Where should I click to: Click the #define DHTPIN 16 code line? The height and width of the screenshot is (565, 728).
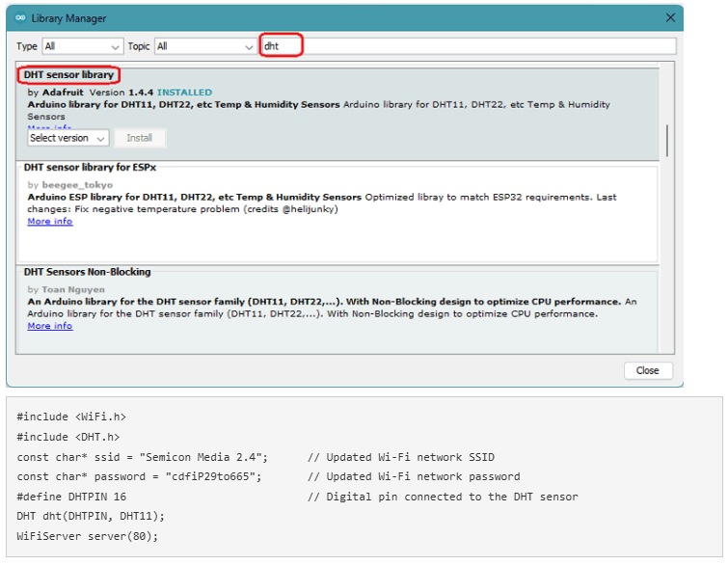point(71,497)
